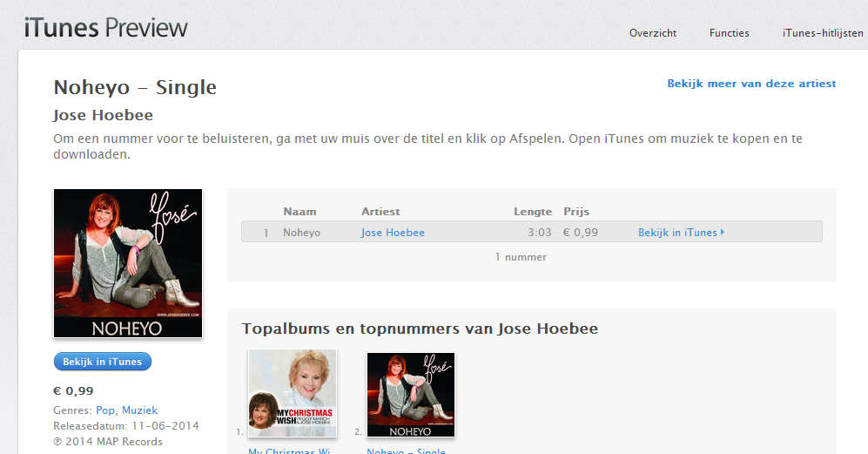Open My Christmas Wish album thumbnail
Viewport: 868px width, 454px height.
[x=293, y=394]
